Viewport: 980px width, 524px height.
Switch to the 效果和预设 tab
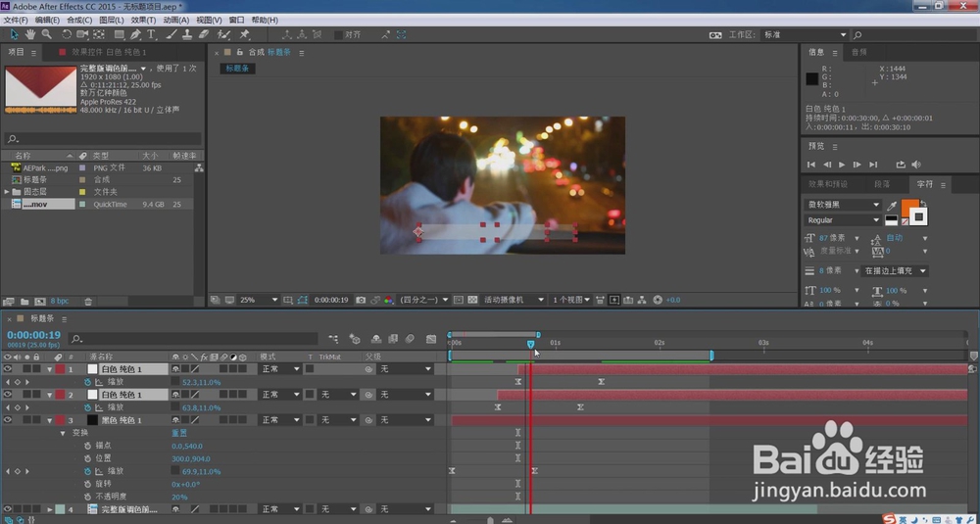click(x=828, y=184)
